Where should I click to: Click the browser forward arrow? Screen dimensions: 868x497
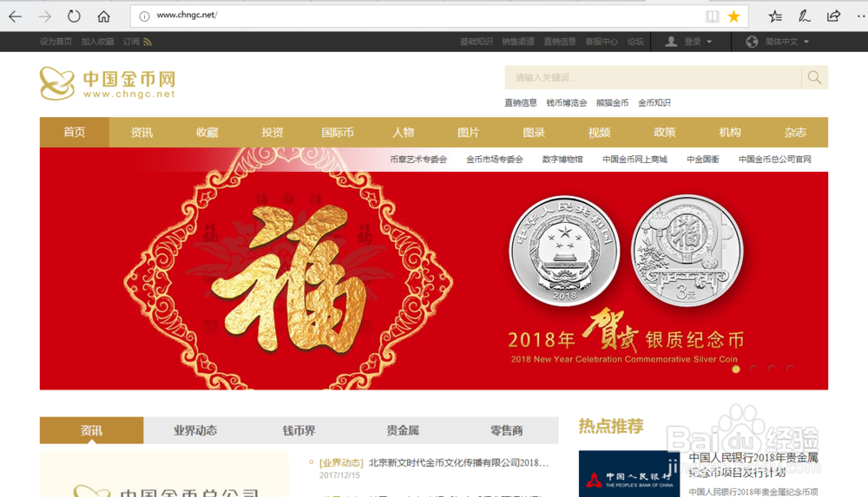pyautogui.click(x=44, y=16)
